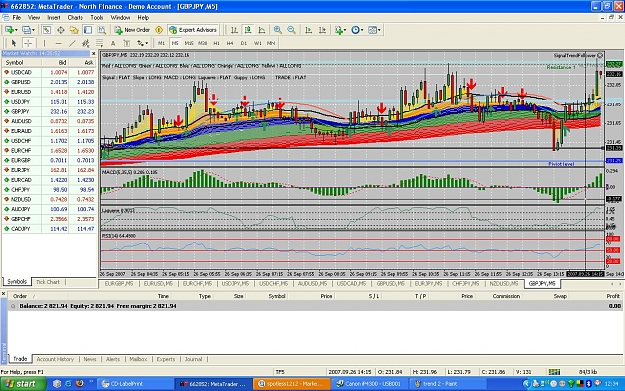Open the Charts menu

pos(75,18)
